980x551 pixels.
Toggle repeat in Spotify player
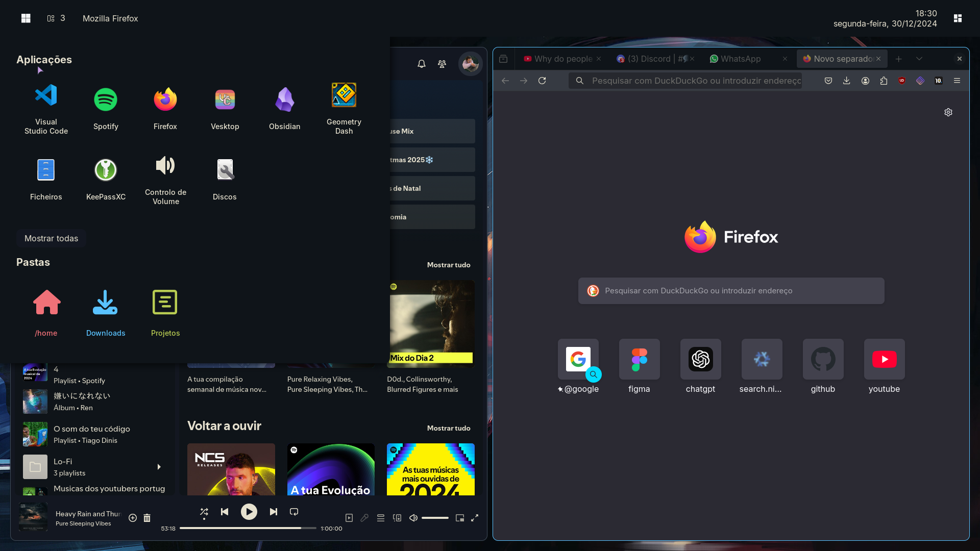(294, 512)
